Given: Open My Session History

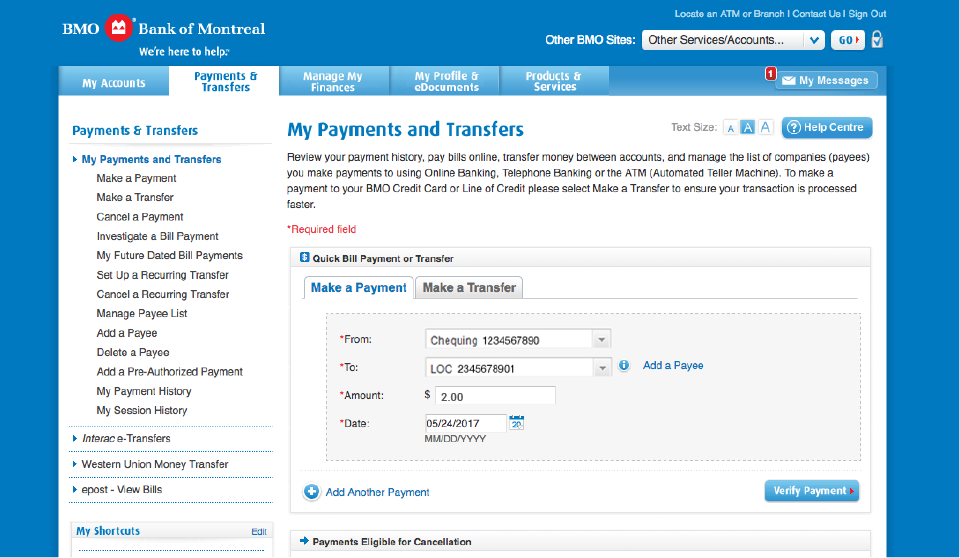Looking at the screenshot, I should pyautogui.click(x=141, y=410).
